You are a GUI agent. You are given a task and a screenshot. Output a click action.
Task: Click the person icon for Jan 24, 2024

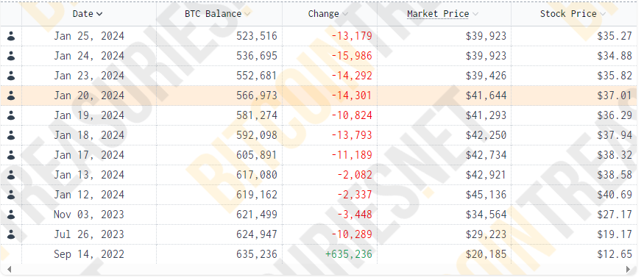click(11, 56)
